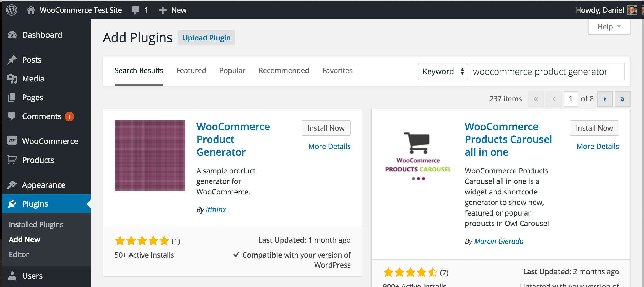Click the WordPress logo icon

[12, 10]
